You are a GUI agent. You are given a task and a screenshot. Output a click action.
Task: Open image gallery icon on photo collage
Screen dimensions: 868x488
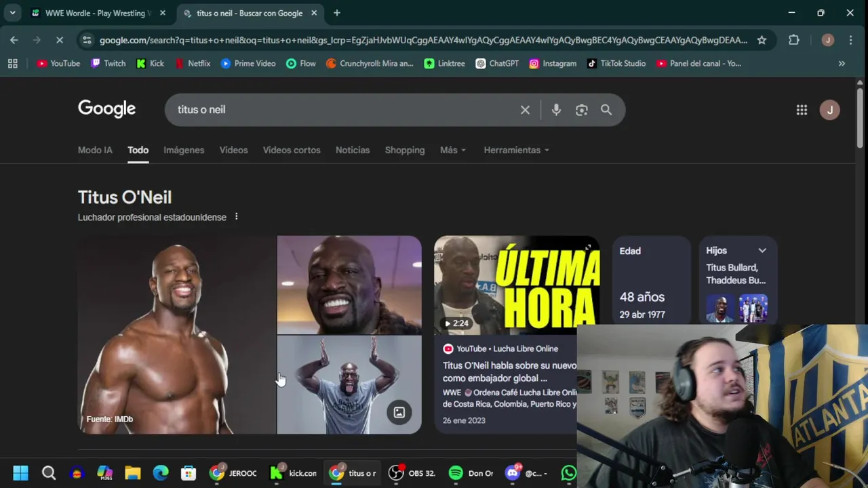[x=399, y=412]
